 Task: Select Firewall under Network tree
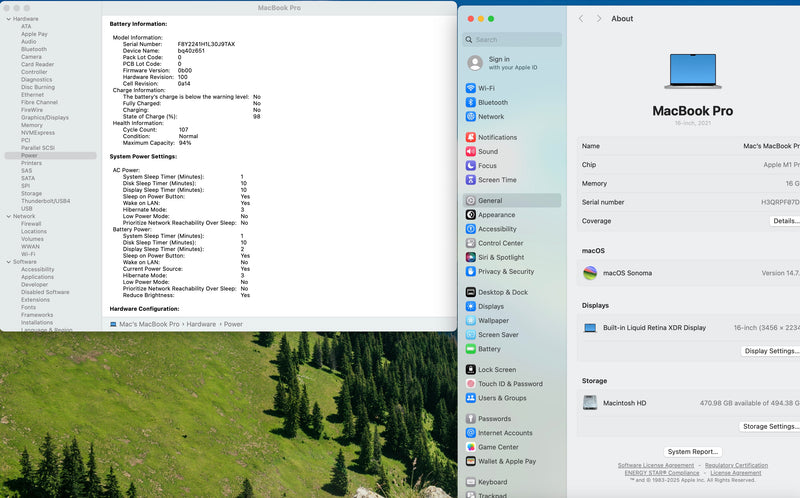[x=31, y=224]
